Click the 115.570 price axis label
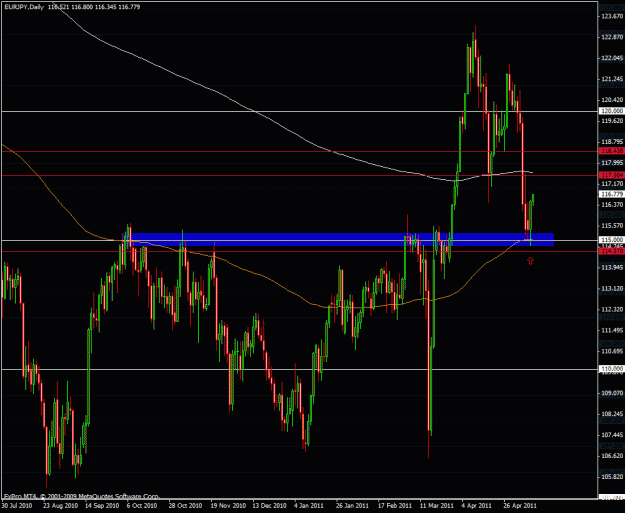This screenshot has width=625, height=513. click(612, 226)
